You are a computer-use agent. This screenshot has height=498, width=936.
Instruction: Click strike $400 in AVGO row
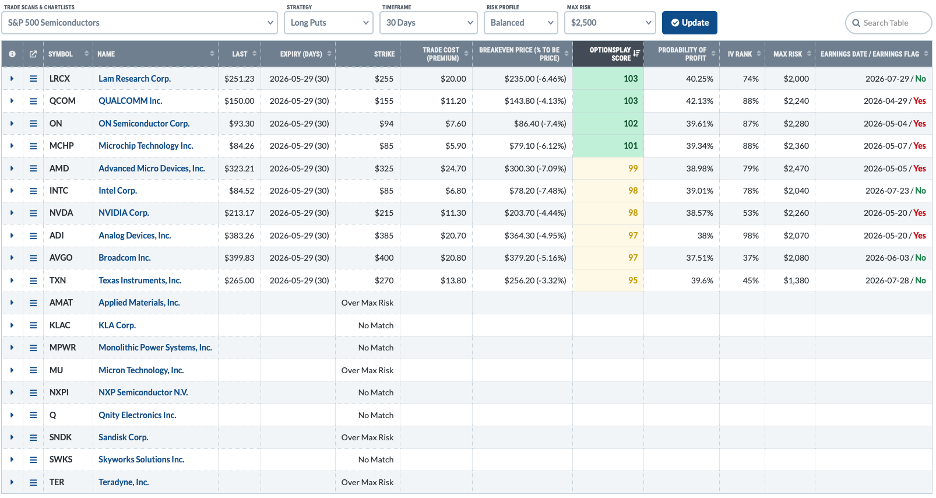(384, 258)
